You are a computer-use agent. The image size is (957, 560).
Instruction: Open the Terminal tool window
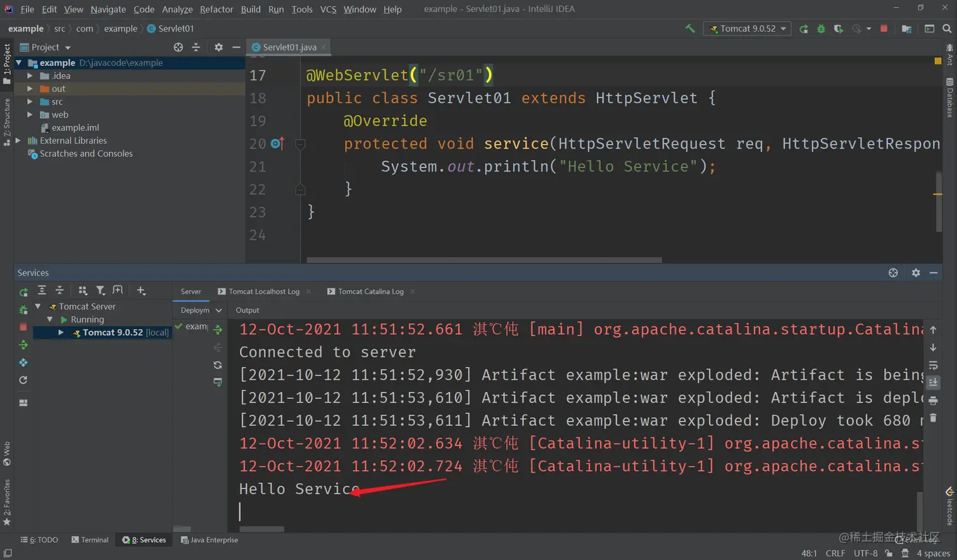pyautogui.click(x=90, y=540)
